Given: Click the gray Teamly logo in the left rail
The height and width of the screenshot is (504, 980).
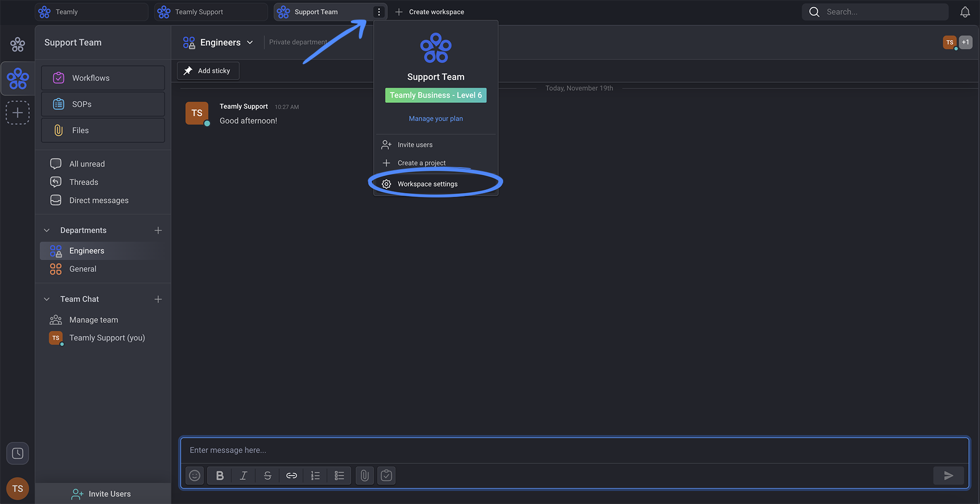Looking at the screenshot, I should point(17,45).
